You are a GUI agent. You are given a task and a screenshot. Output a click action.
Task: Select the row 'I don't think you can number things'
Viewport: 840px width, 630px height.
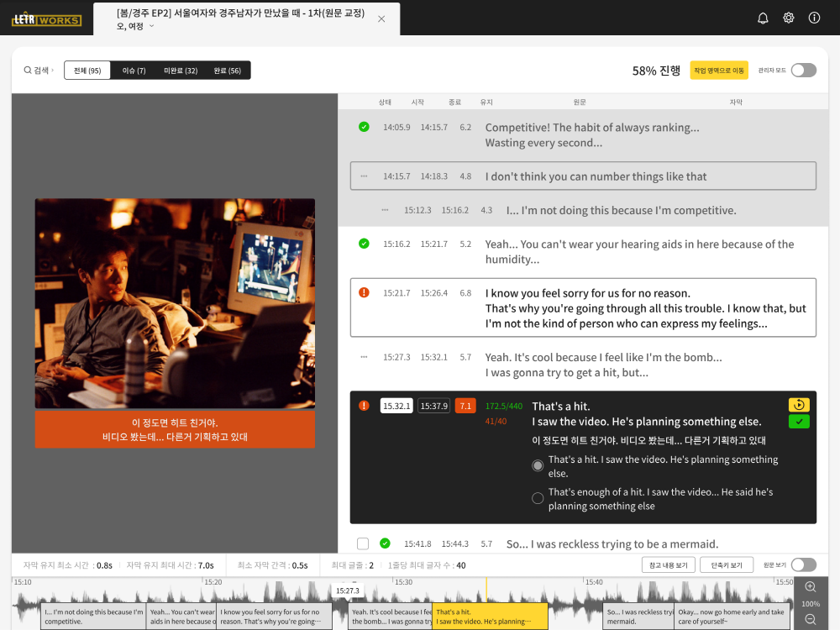click(x=583, y=176)
